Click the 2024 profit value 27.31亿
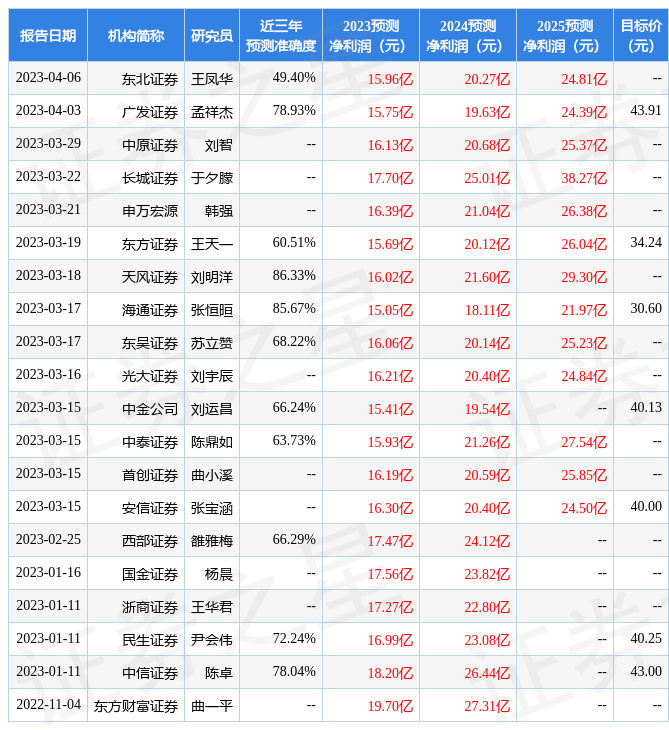 pos(487,707)
